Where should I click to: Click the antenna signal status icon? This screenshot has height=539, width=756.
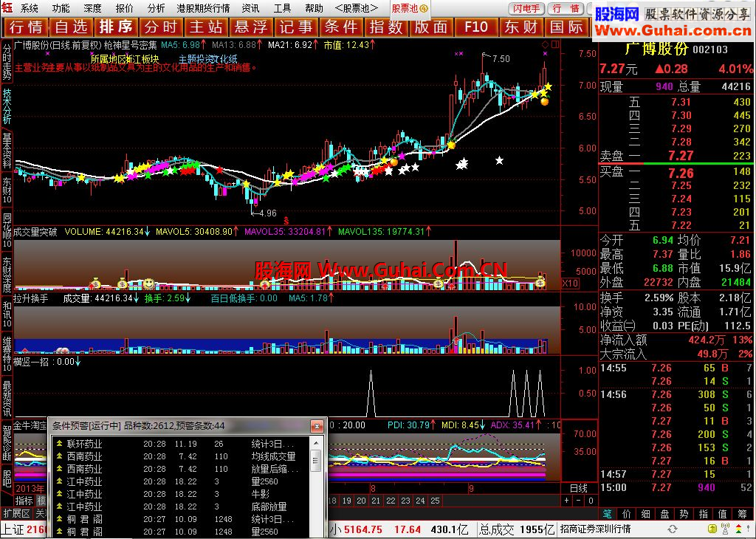click(x=724, y=529)
